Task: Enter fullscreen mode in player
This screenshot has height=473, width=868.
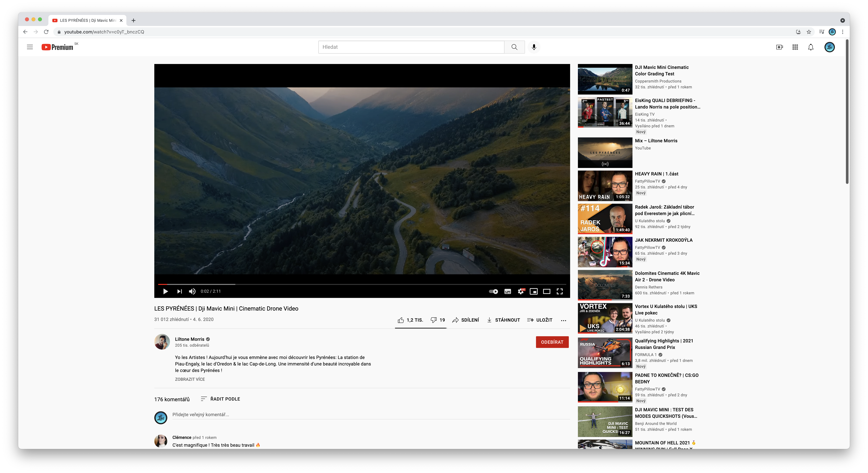Action: [x=560, y=291]
